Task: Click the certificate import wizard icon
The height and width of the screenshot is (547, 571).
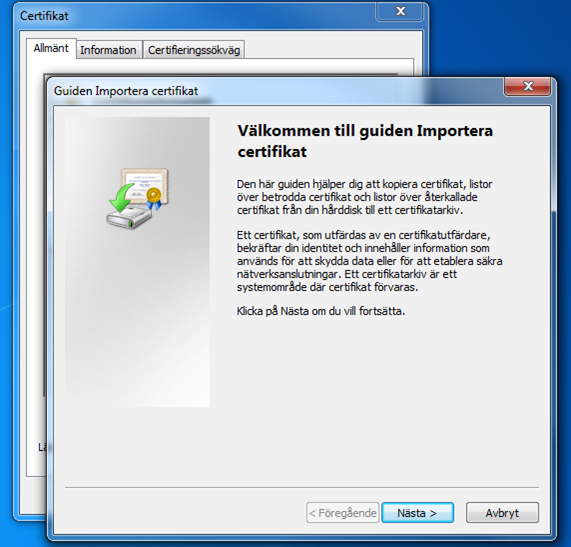Action: point(137,198)
